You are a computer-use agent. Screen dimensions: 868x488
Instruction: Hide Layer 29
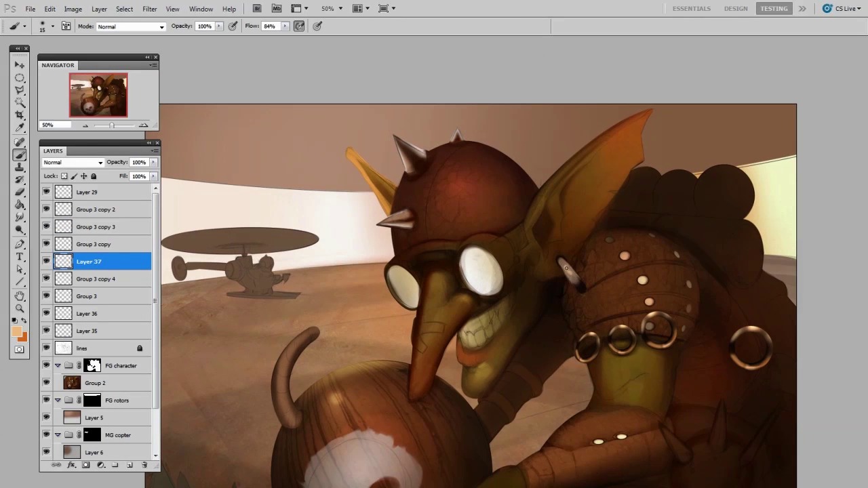coord(46,192)
